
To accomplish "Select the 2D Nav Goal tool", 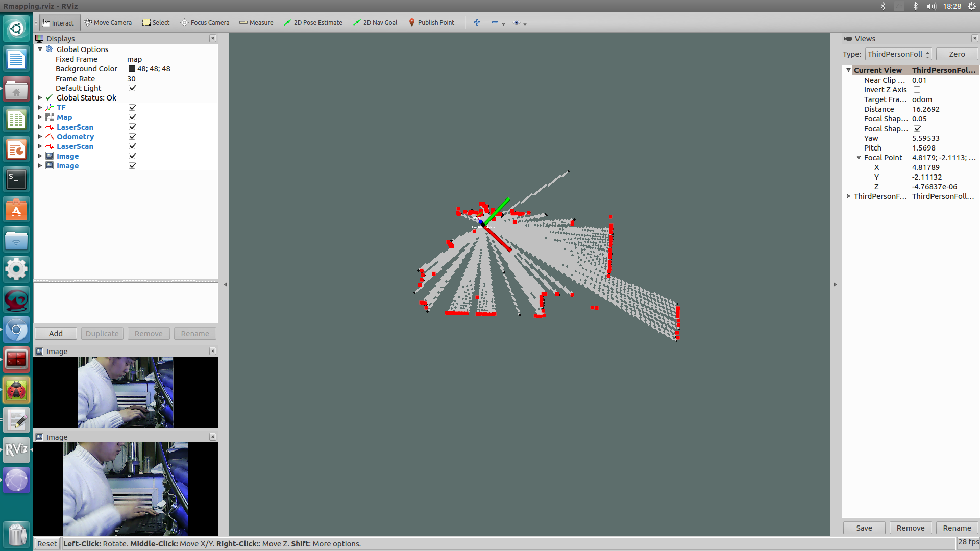I will [x=375, y=23].
